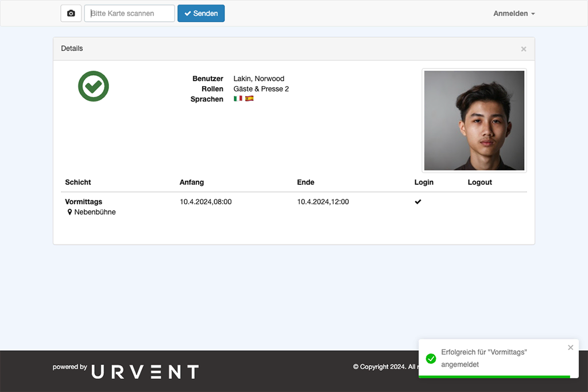The height and width of the screenshot is (392, 588).
Task: Open the Anmelden dropdown menu
Action: [x=513, y=13]
